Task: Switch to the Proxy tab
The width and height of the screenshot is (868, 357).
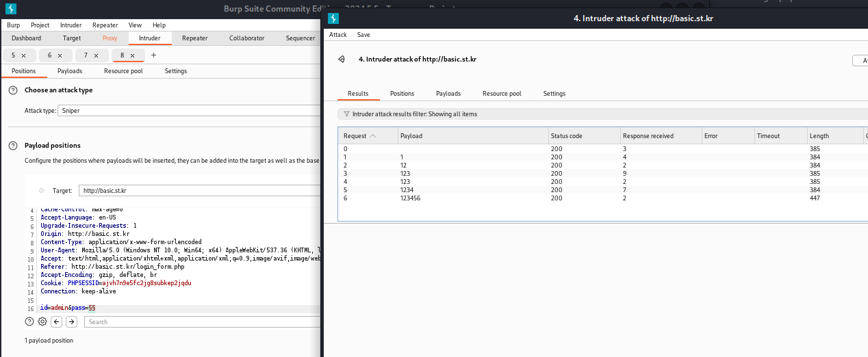Action: click(110, 38)
